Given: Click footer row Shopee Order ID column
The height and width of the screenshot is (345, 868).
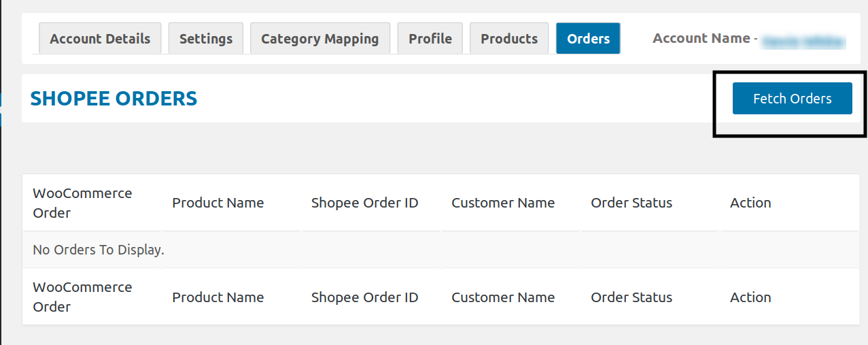Looking at the screenshot, I should pyautogui.click(x=364, y=297).
